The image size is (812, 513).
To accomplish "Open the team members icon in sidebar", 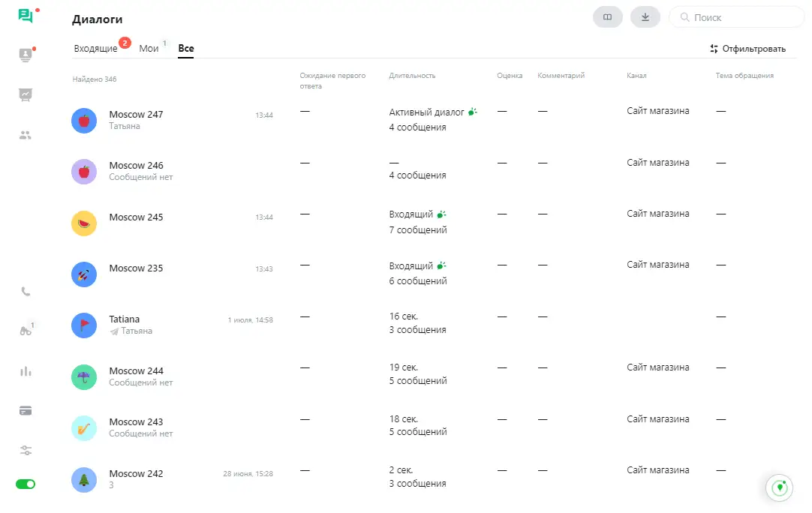I will 26,136.
